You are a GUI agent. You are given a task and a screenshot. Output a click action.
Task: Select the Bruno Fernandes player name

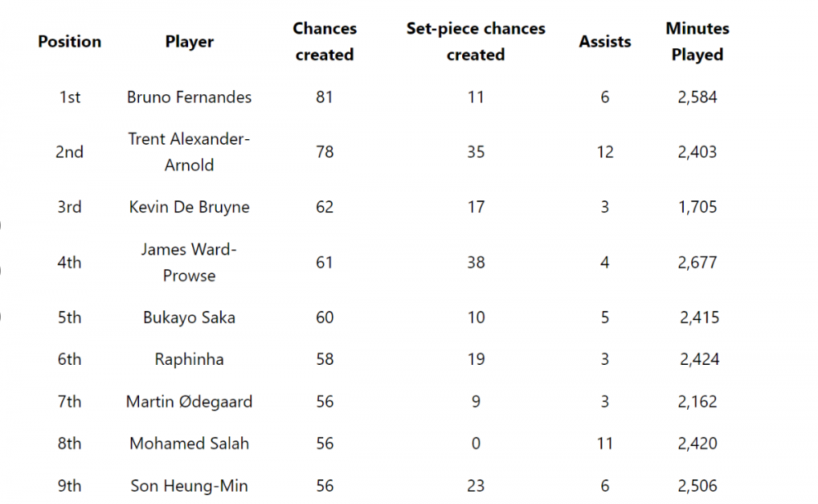coord(189,97)
